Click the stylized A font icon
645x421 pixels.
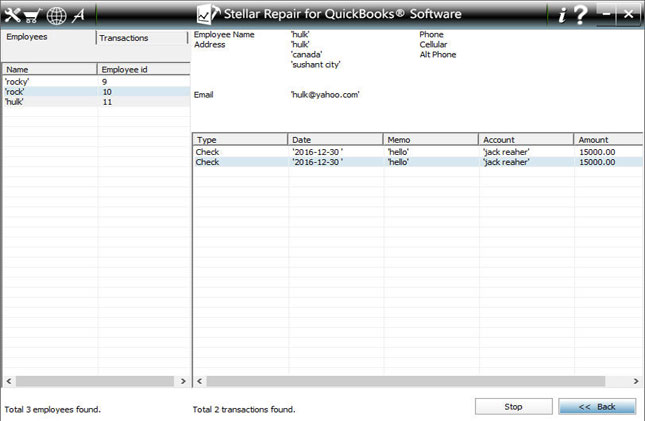point(78,15)
